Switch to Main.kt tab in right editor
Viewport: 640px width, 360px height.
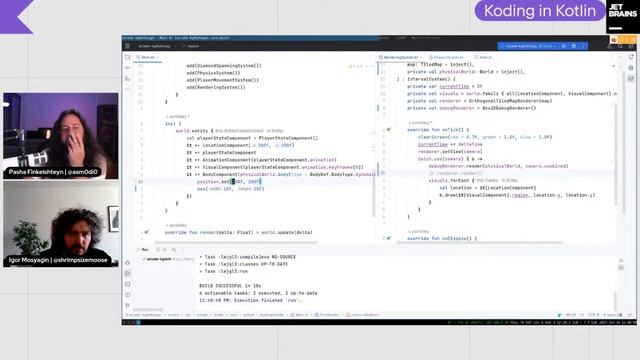coord(485,58)
